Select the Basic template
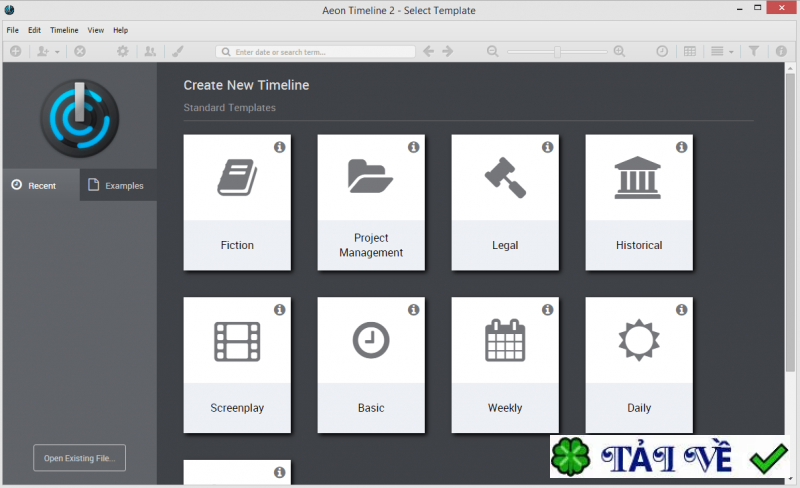This screenshot has height=488, width=800. pyautogui.click(x=371, y=365)
